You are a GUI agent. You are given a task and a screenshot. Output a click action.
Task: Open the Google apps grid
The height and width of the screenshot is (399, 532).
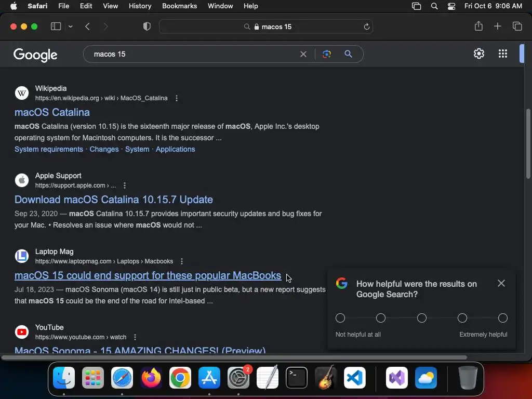(503, 54)
